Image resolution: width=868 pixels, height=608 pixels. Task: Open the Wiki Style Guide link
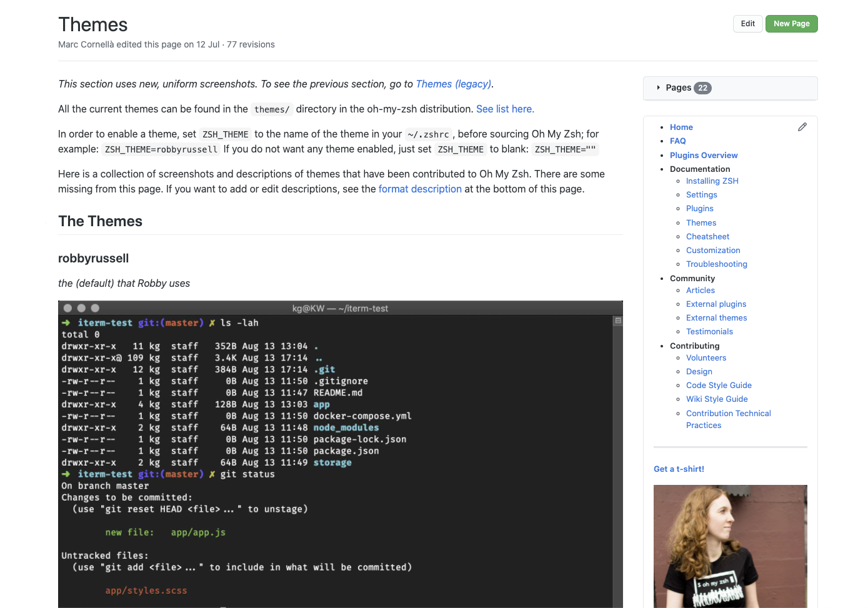(717, 399)
